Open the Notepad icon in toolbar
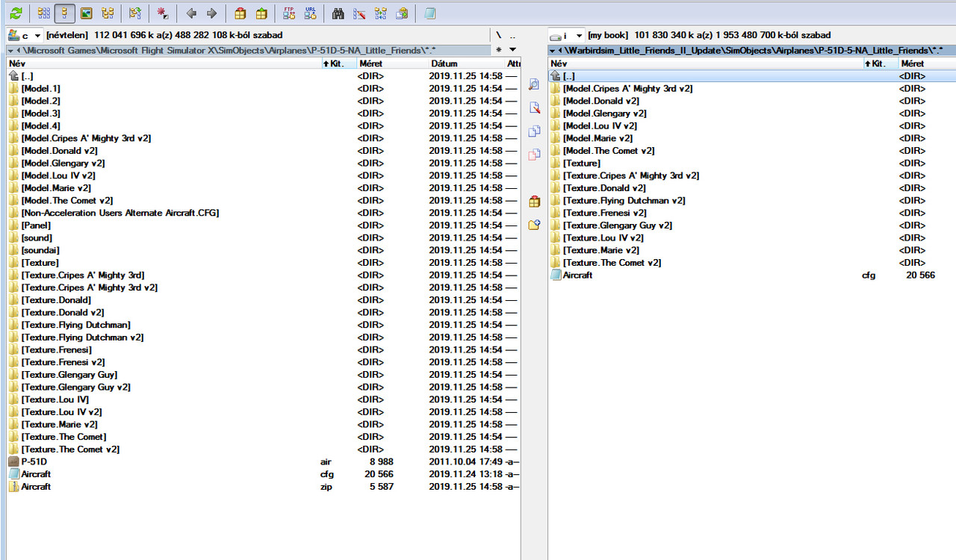Viewport: 956px width, 560px height. click(x=429, y=13)
